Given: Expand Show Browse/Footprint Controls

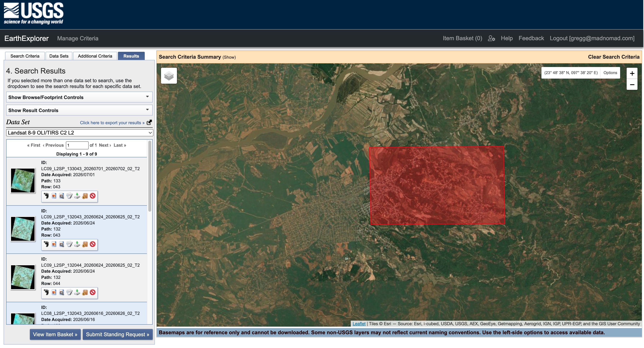Looking at the screenshot, I should point(79,97).
